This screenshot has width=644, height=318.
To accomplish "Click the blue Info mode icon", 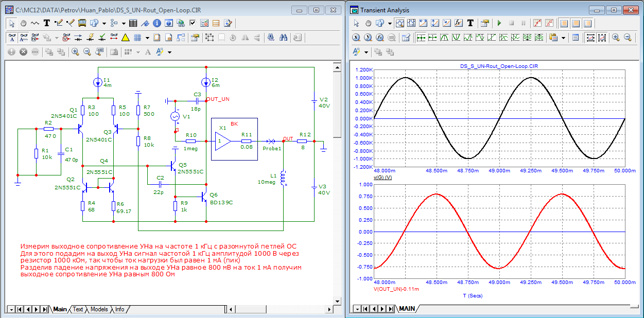I will (x=156, y=23).
